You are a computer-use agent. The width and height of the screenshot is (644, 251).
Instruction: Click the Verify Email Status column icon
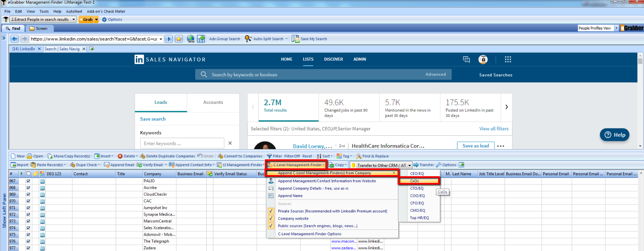pyautogui.click(x=210, y=174)
